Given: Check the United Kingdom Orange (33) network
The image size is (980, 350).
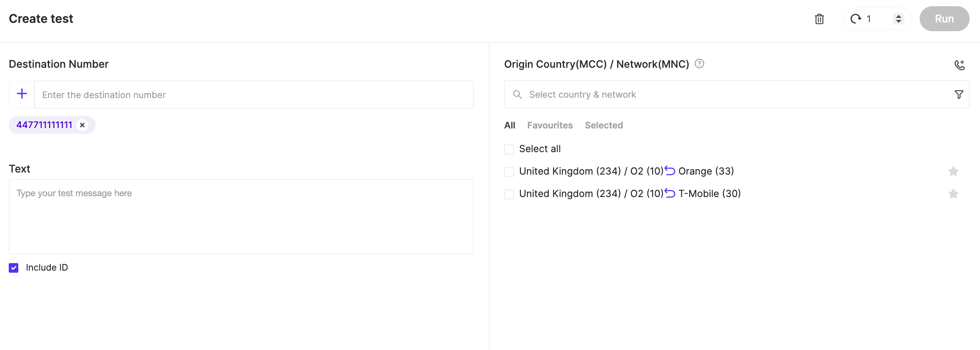Looking at the screenshot, I should pos(509,171).
